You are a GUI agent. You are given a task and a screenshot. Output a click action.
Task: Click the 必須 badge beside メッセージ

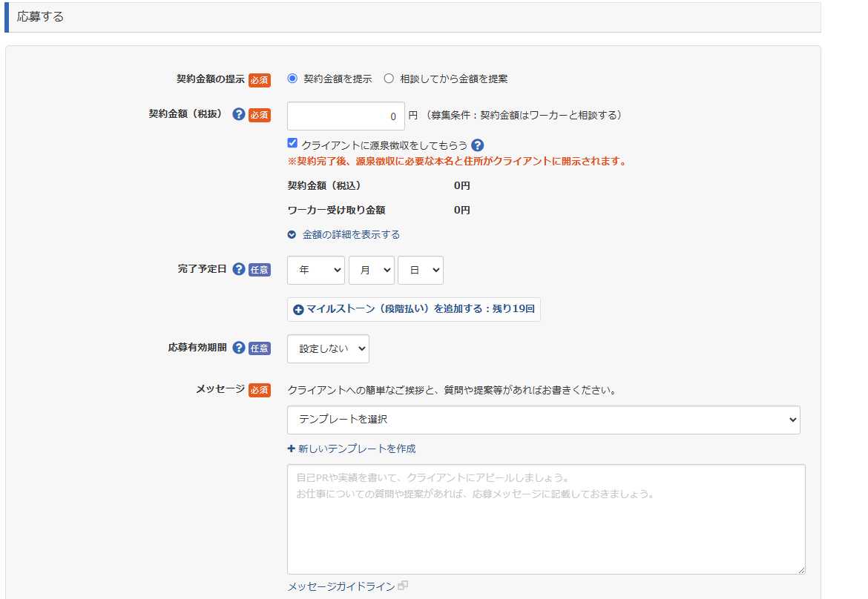click(x=259, y=390)
